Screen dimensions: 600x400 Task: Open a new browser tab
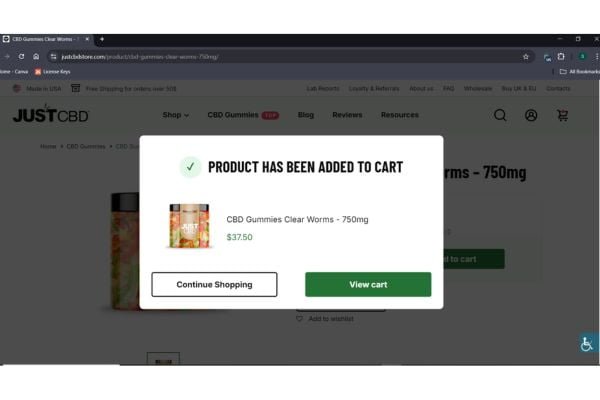click(x=102, y=39)
